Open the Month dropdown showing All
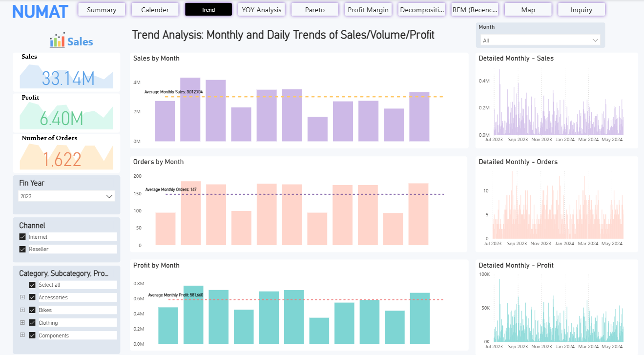The height and width of the screenshot is (355, 644). coord(540,41)
